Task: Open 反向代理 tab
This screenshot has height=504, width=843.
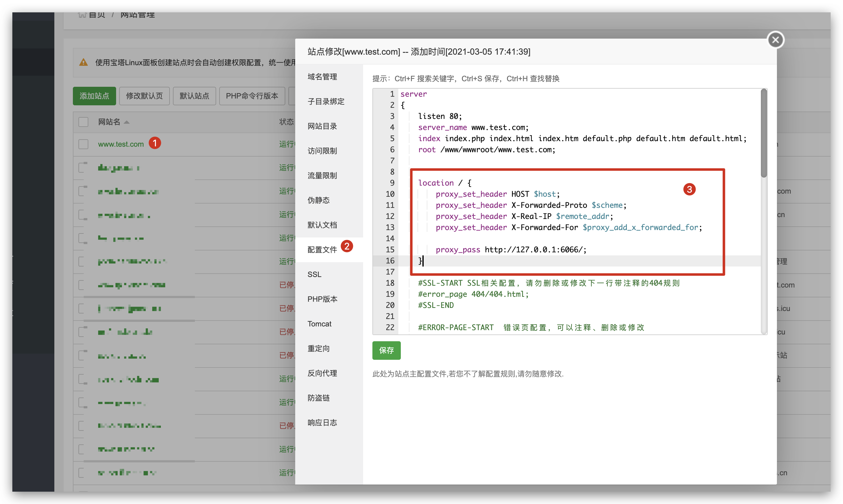Action: click(329, 373)
